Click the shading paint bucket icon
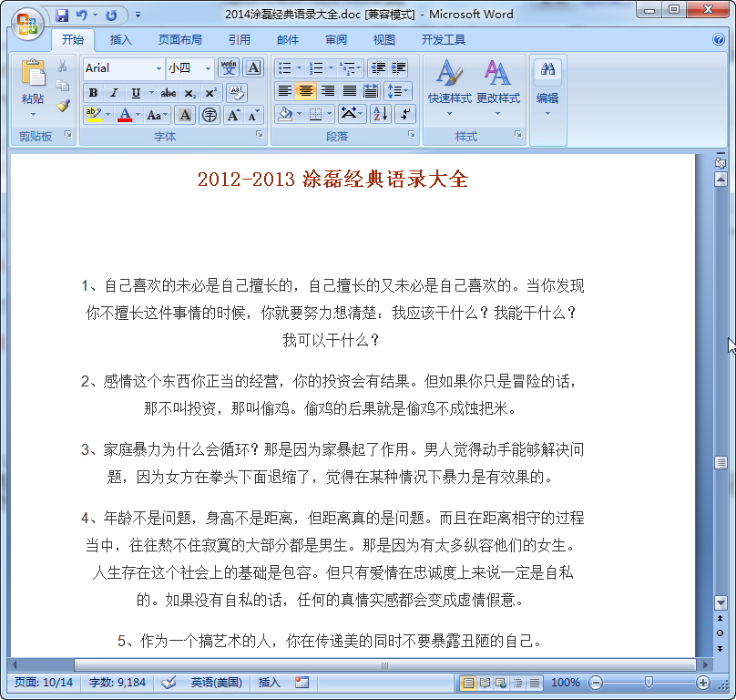Screen dimensions: 736x700 (x=284, y=114)
